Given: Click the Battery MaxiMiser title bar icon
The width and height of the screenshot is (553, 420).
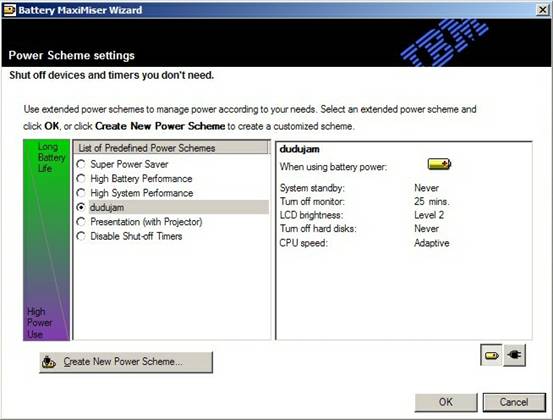Looking at the screenshot, I should click(10, 10).
